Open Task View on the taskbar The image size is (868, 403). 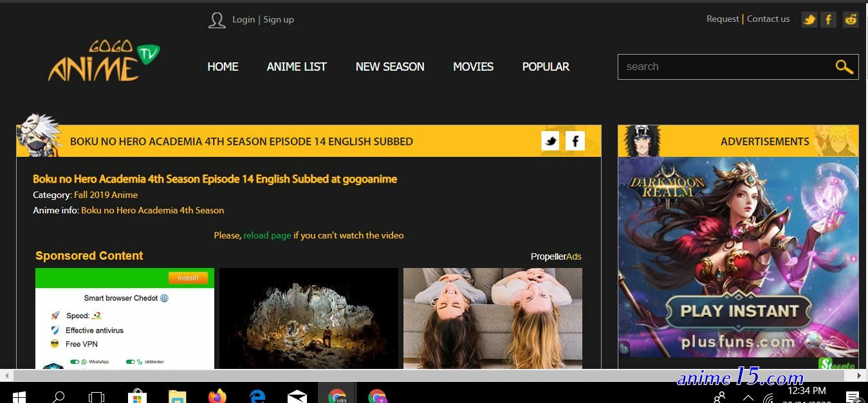97,396
